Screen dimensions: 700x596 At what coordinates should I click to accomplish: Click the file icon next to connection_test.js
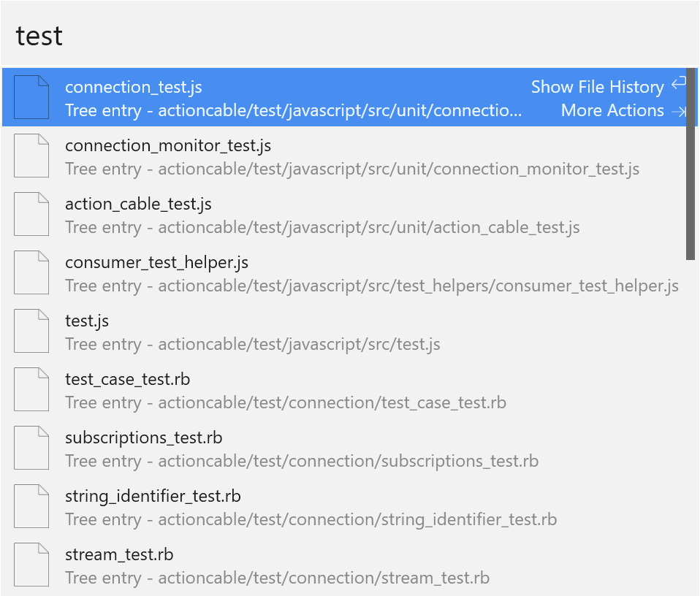pyautogui.click(x=31, y=97)
